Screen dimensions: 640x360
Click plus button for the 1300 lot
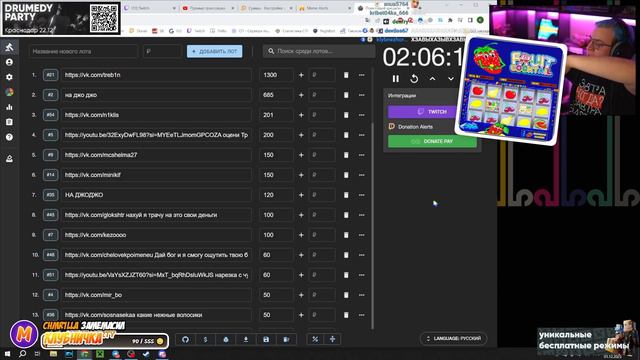pos(301,75)
